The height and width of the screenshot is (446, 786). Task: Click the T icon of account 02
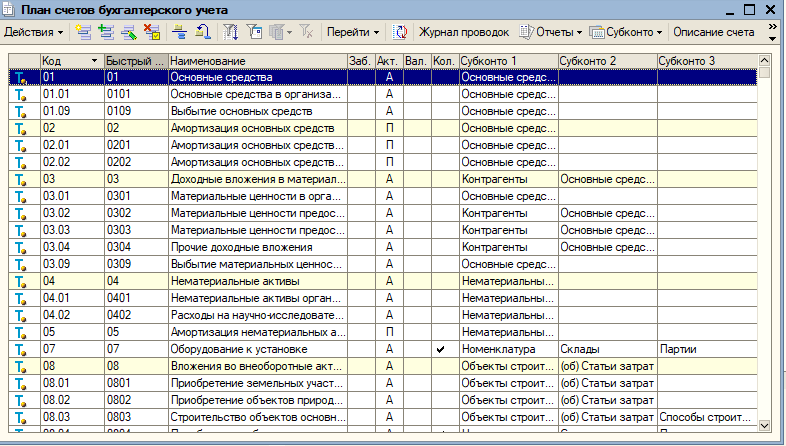21,129
